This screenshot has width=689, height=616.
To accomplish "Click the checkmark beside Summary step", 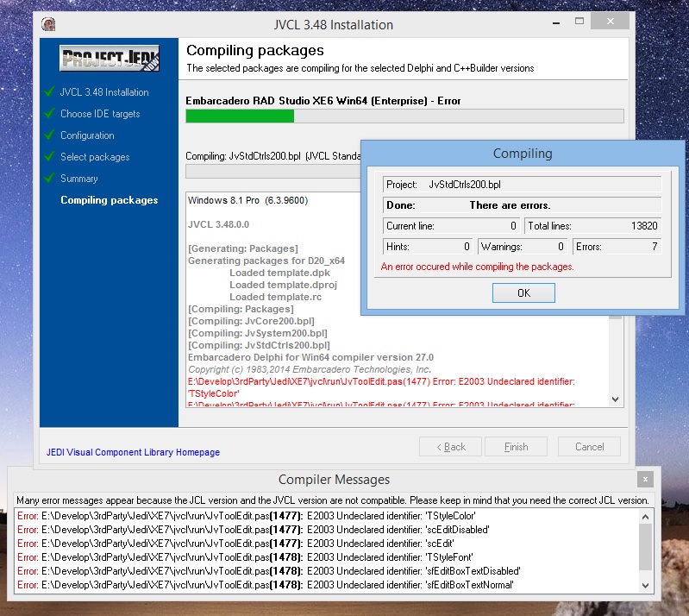I will 50,178.
